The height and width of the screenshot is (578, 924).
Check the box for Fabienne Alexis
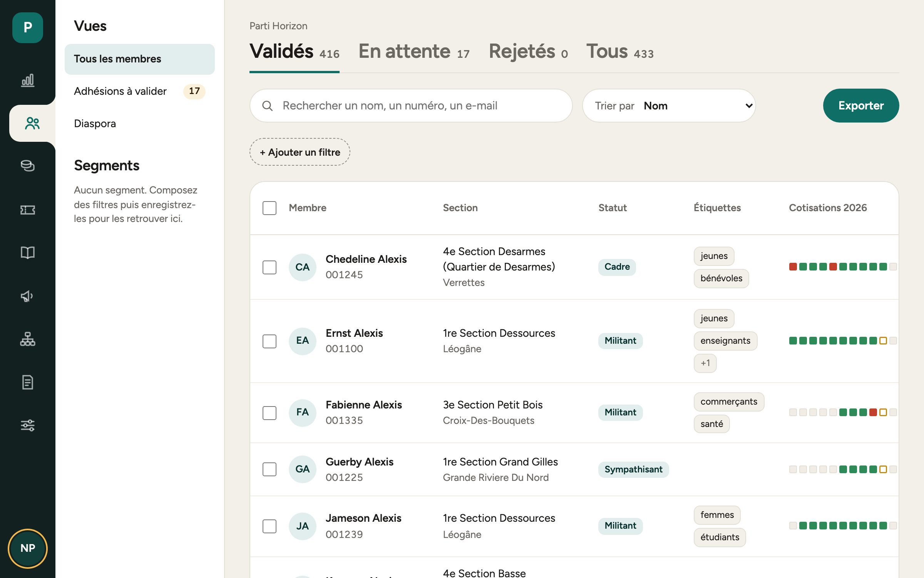(269, 413)
